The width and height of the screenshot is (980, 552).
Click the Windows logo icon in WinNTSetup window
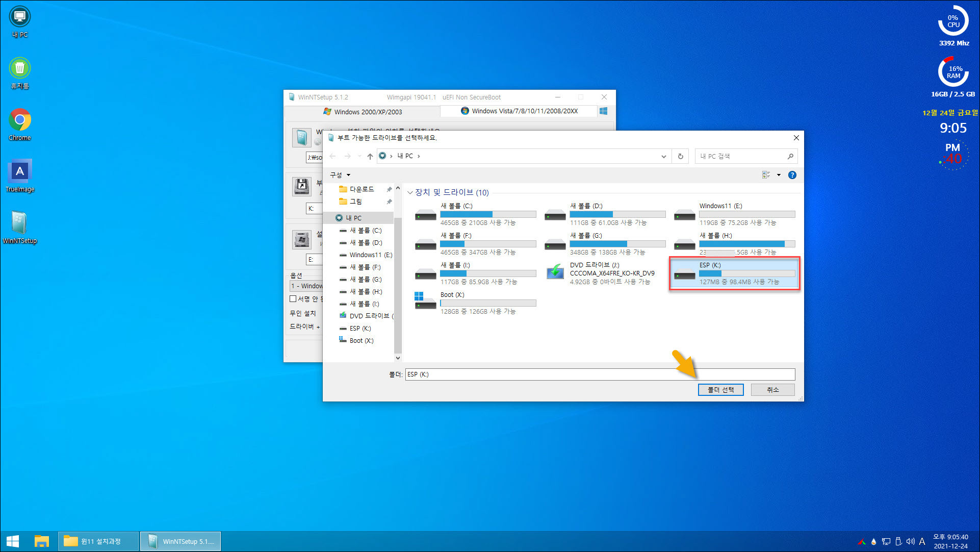click(604, 111)
